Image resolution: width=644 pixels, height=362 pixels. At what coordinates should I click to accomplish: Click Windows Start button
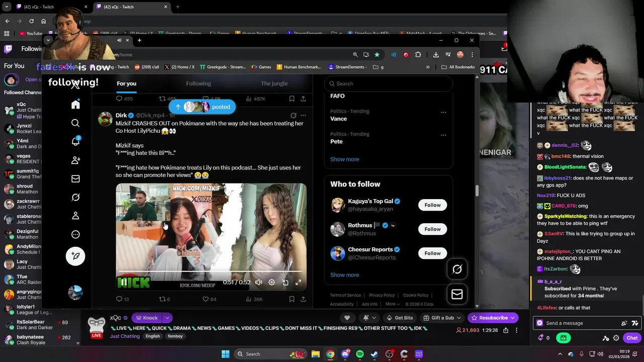click(x=225, y=354)
